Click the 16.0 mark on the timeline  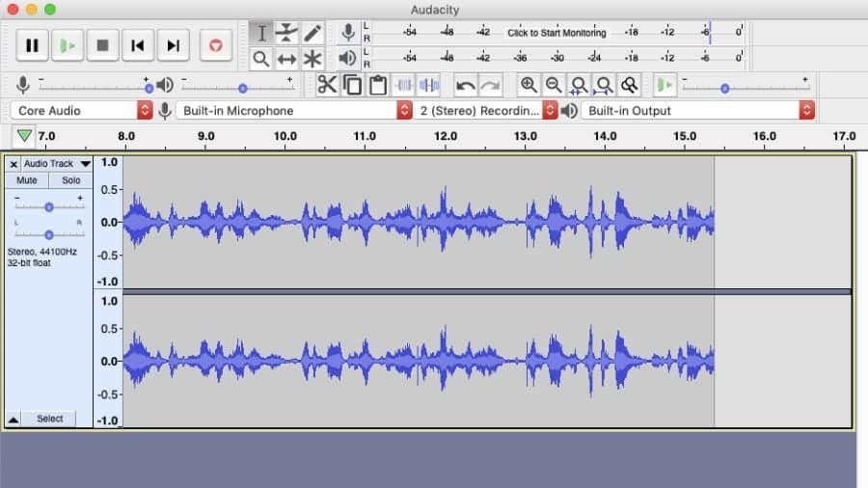pos(765,136)
